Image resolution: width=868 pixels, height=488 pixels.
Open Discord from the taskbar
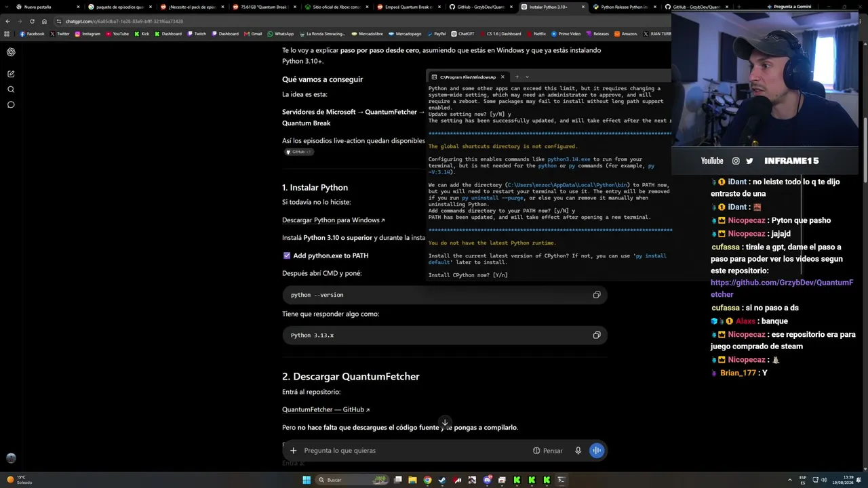pyautogui.click(x=487, y=480)
